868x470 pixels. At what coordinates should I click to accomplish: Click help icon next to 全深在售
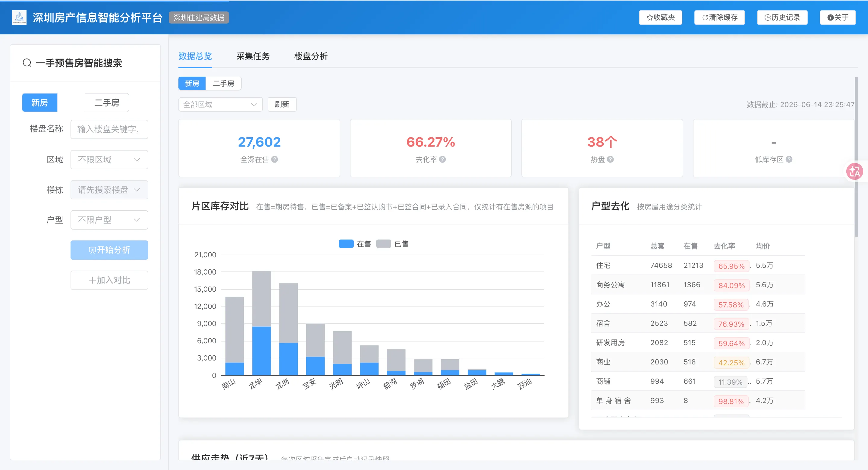[275, 159]
